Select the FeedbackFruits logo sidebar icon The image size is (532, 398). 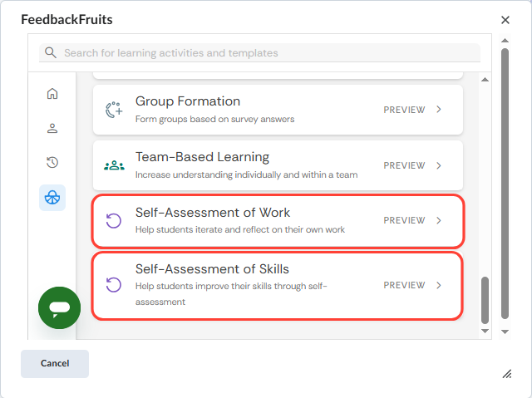pos(52,198)
